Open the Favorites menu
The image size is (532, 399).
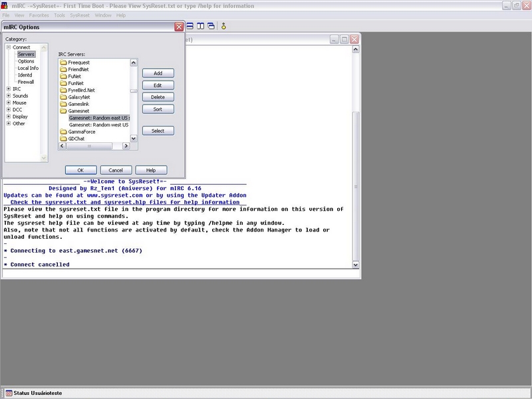pos(39,15)
